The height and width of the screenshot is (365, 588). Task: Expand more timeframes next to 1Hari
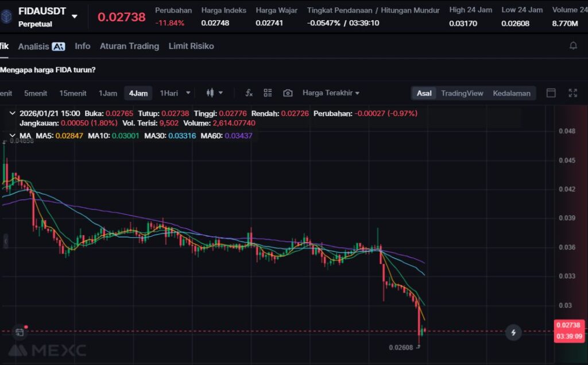pyautogui.click(x=188, y=93)
